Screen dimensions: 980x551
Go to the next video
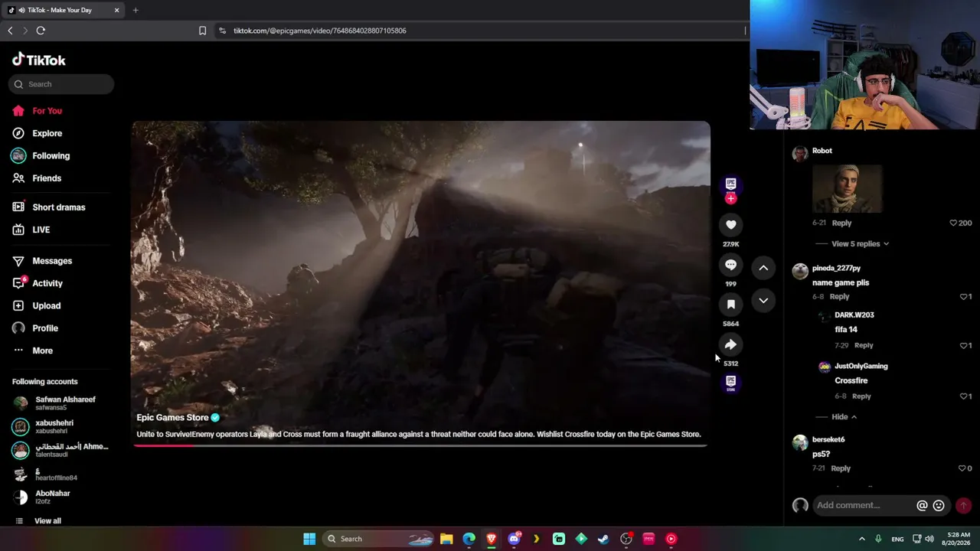[x=763, y=301]
